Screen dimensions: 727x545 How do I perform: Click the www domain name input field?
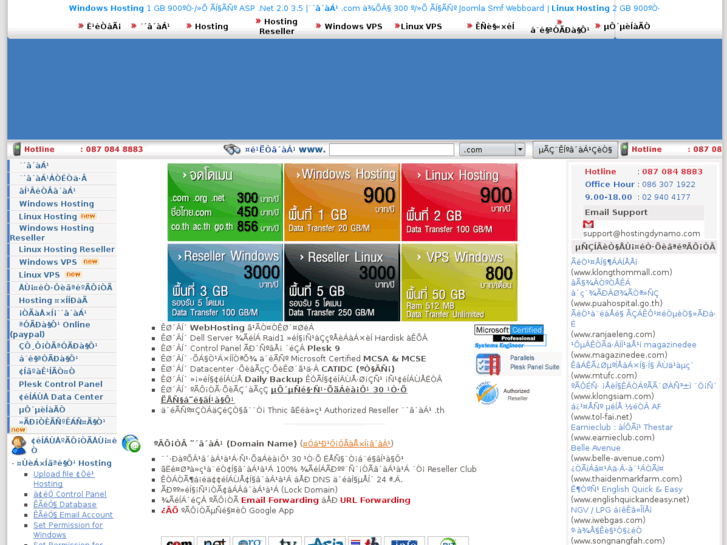tap(392, 150)
